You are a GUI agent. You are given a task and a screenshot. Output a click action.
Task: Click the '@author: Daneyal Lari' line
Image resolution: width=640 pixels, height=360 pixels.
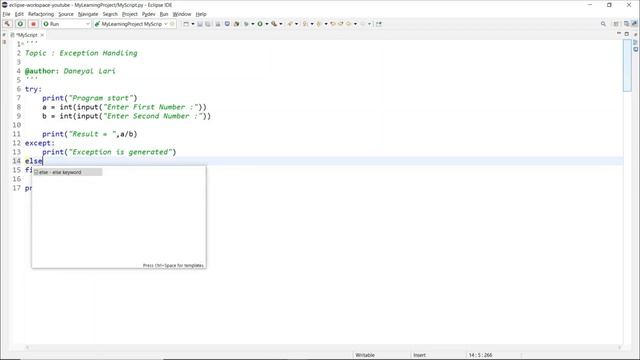[x=70, y=71]
